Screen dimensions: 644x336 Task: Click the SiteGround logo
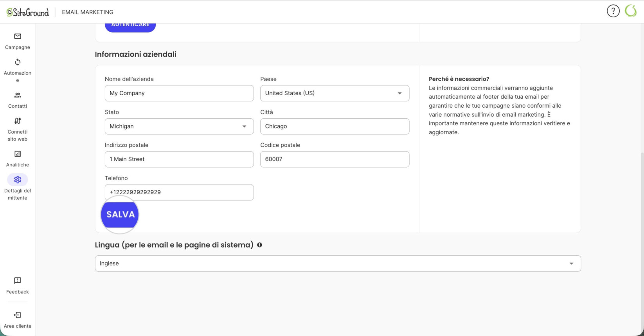click(x=28, y=12)
